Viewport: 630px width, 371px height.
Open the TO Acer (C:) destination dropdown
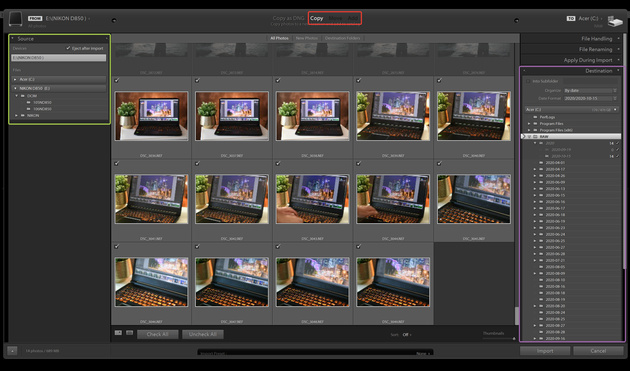(590, 18)
